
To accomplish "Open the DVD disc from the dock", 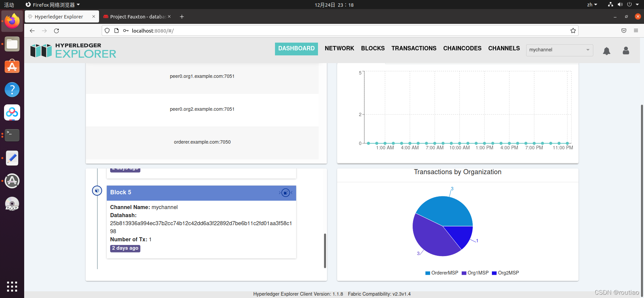I will (12, 204).
